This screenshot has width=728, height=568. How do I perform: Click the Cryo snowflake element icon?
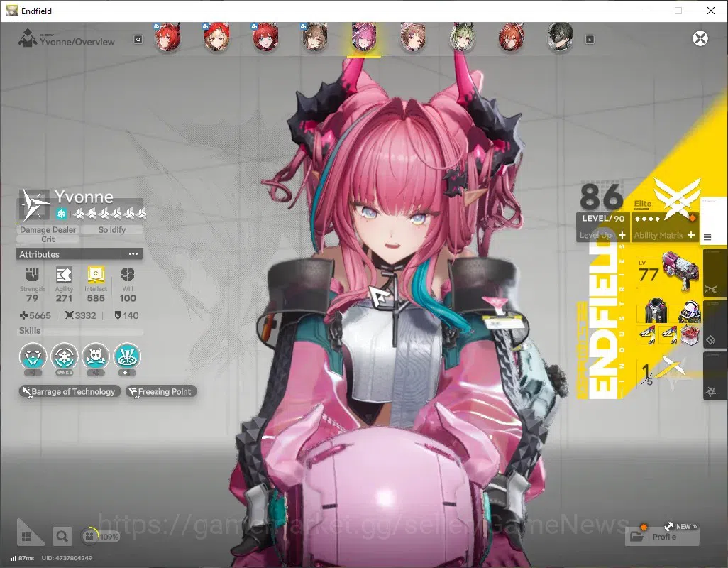click(61, 214)
